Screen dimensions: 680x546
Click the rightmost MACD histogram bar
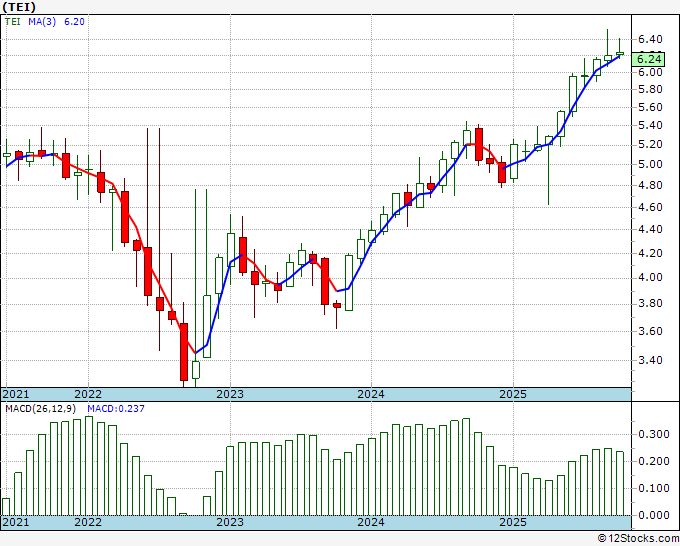point(620,483)
